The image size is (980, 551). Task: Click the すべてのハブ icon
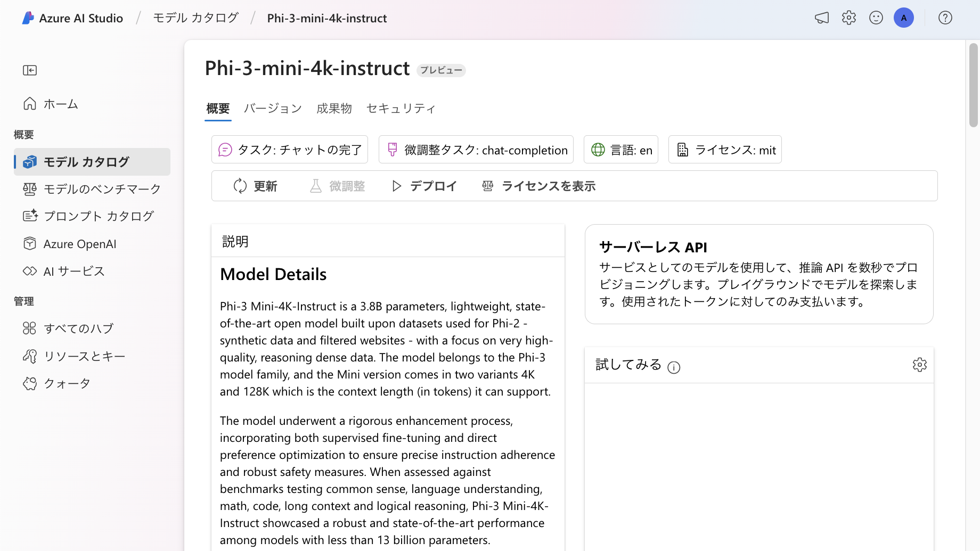click(x=30, y=328)
